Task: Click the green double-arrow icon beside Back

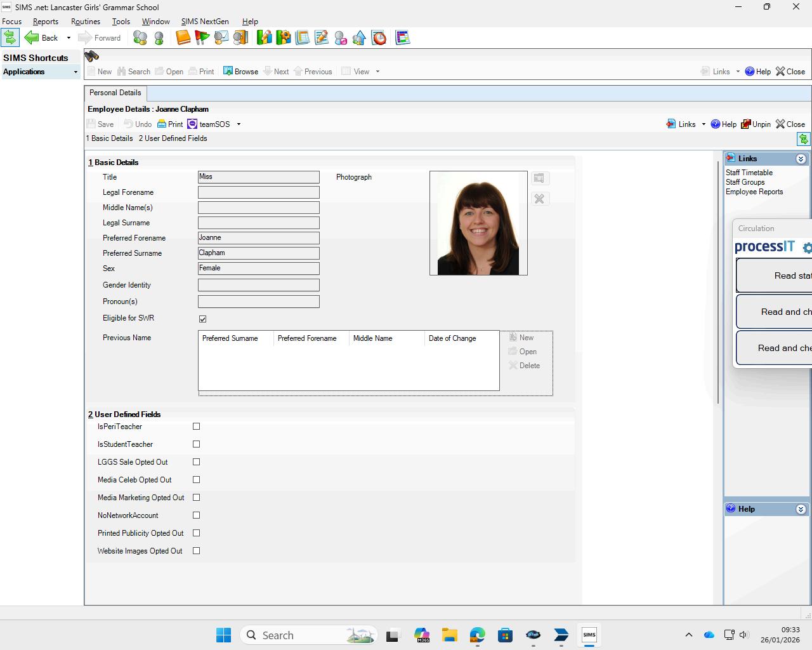Action: pyautogui.click(x=10, y=37)
